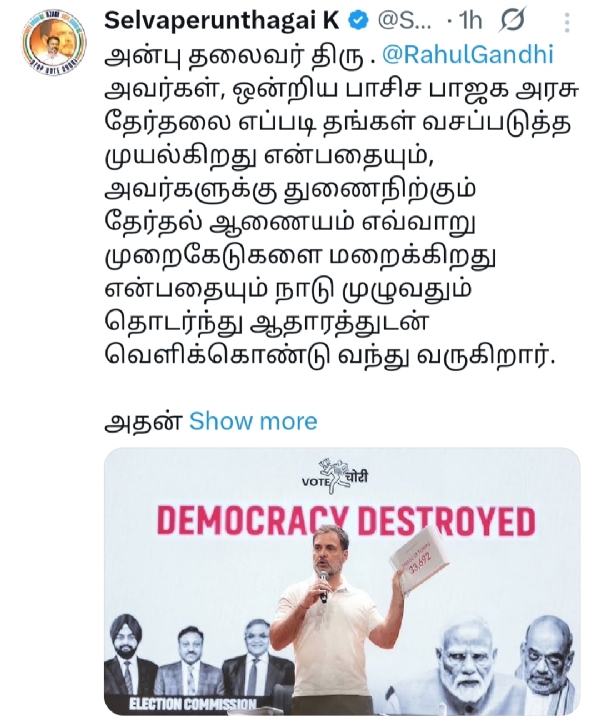
Task: Click the word அதன் before Show more
Action: (143, 422)
